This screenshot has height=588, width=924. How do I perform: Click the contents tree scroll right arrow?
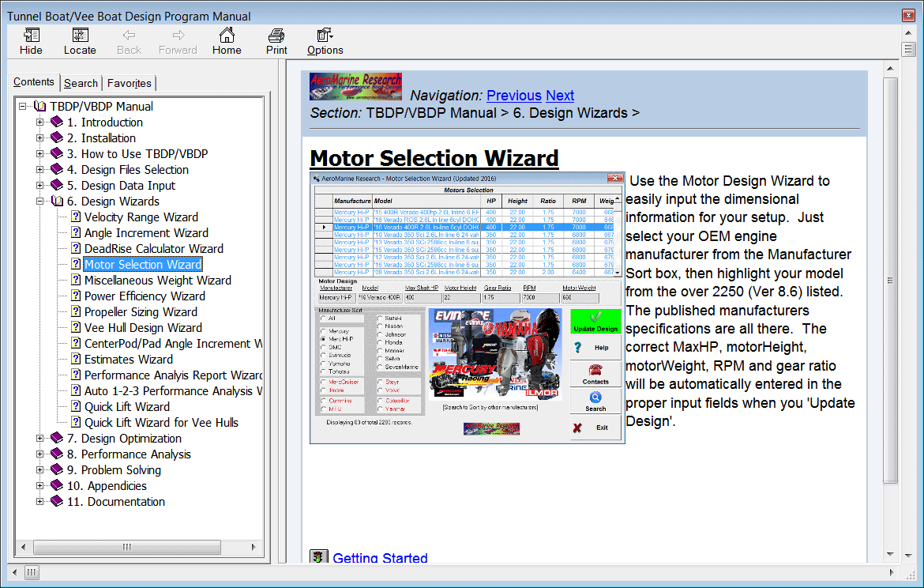click(x=254, y=548)
